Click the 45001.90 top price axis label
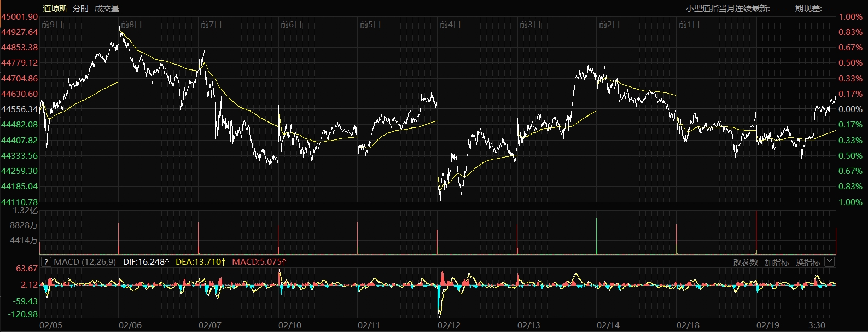Screen dimensions: 868x332 click(x=20, y=17)
